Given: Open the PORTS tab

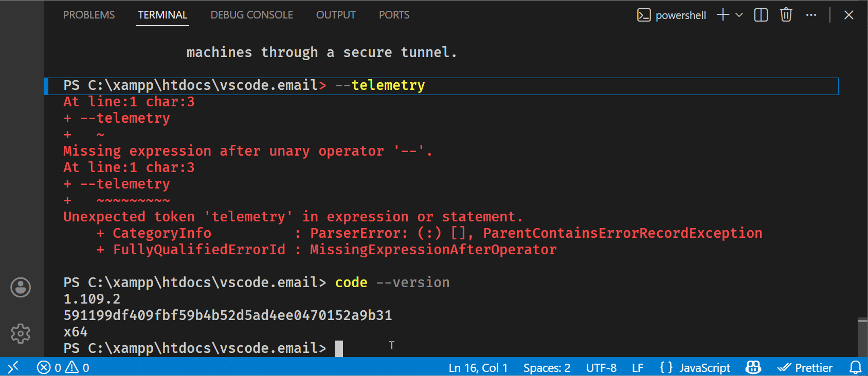Looking at the screenshot, I should pos(393,15).
